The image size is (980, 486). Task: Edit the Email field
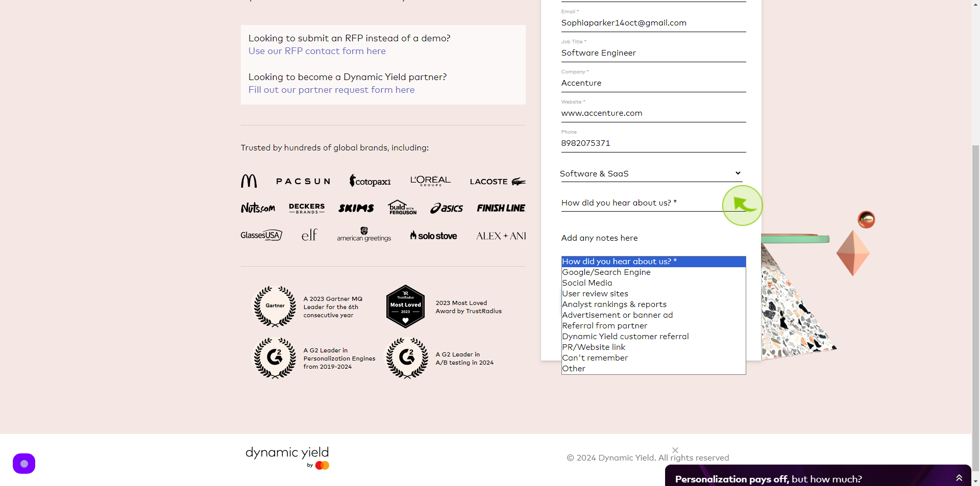(653, 23)
